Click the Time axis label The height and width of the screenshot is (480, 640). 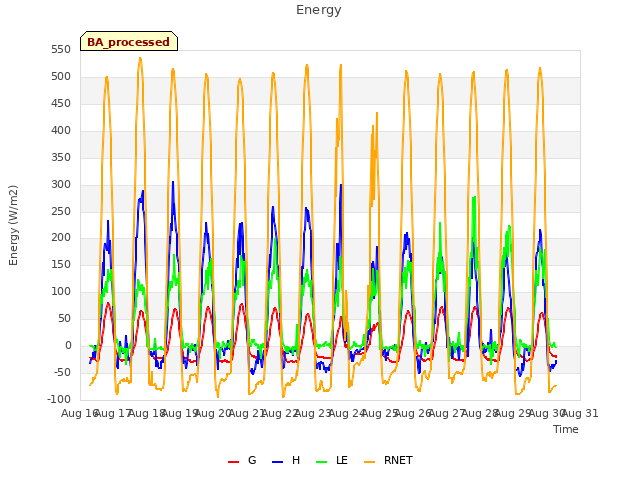click(x=566, y=429)
